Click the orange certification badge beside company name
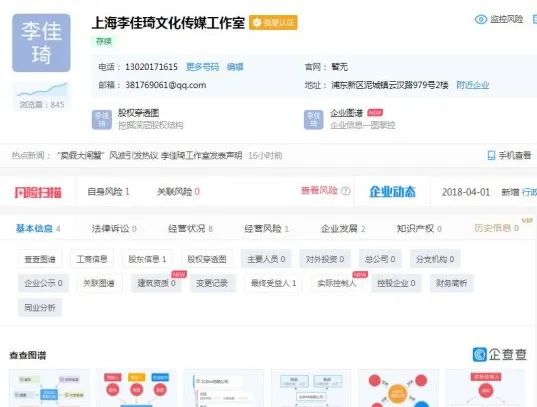Image resolution: width=537 pixels, height=407 pixels. click(x=273, y=23)
